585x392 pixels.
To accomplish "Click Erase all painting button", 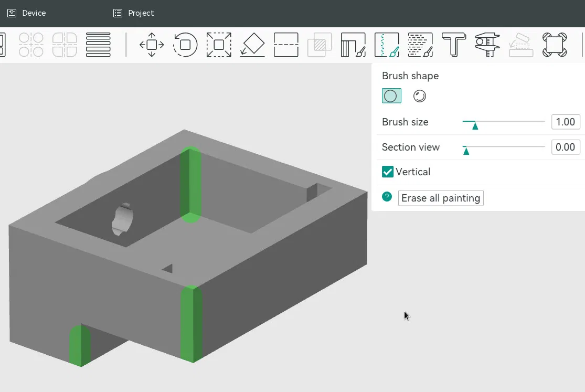I will pyautogui.click(x=441, y=198).
